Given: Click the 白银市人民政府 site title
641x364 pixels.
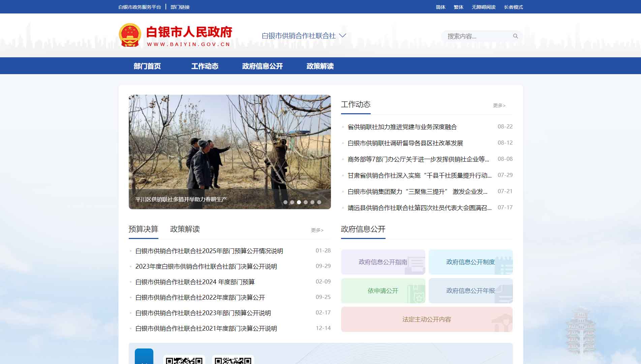Looking at the screenshot, I should point(189,32).
